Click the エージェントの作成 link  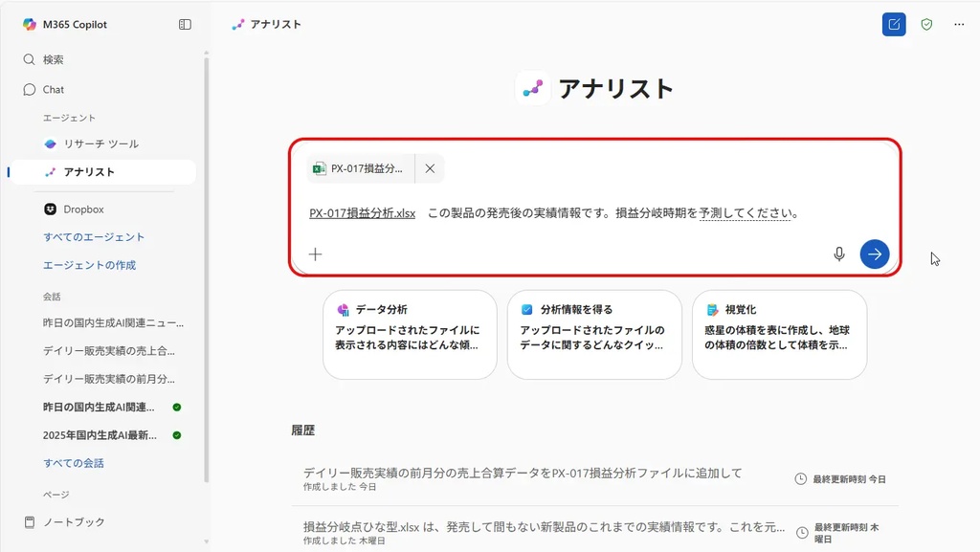click(x=89, y=264)
